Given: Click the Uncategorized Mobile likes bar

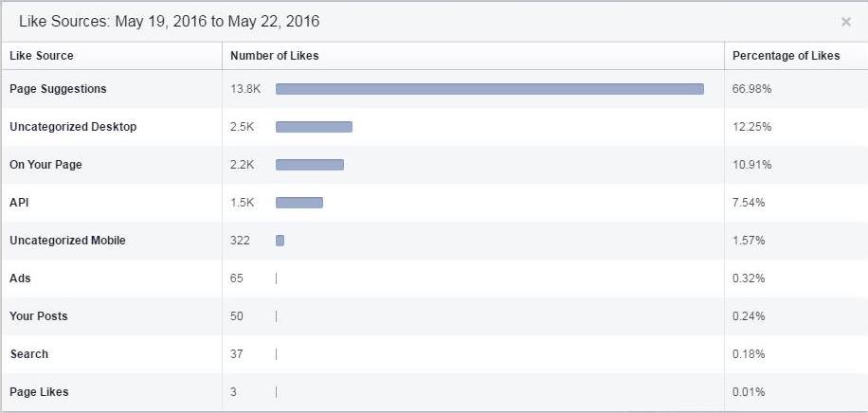Looking at the screenshot, I should pyautogui.click(x=280, y=241).
